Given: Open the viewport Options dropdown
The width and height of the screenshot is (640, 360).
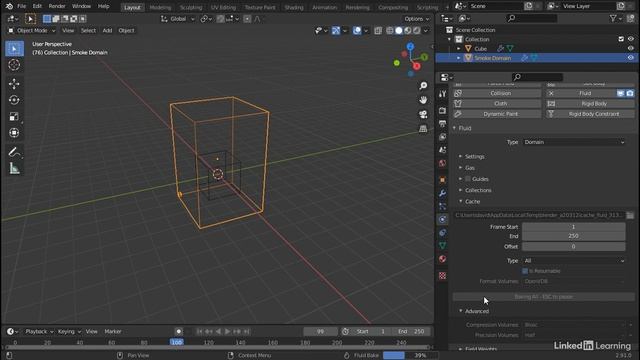Looking at the screenshot, I should [416, 19].
